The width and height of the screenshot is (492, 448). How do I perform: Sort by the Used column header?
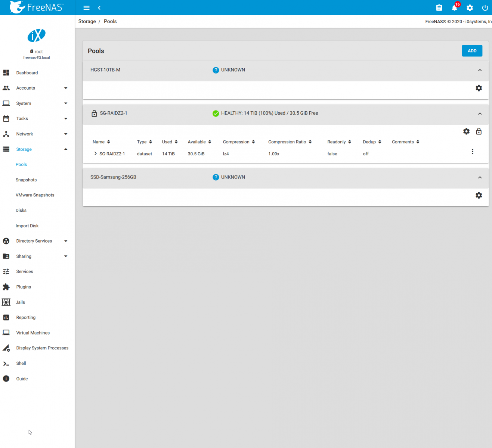click(170, 142)
